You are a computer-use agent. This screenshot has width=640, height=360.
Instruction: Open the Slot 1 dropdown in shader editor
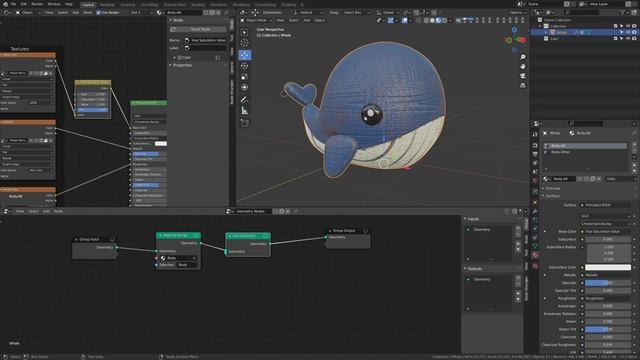(x=141, y=13)
